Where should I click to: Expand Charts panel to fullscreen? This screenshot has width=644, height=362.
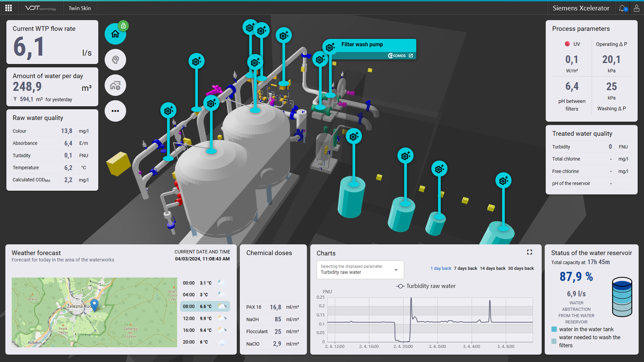(x=529, y=252)
